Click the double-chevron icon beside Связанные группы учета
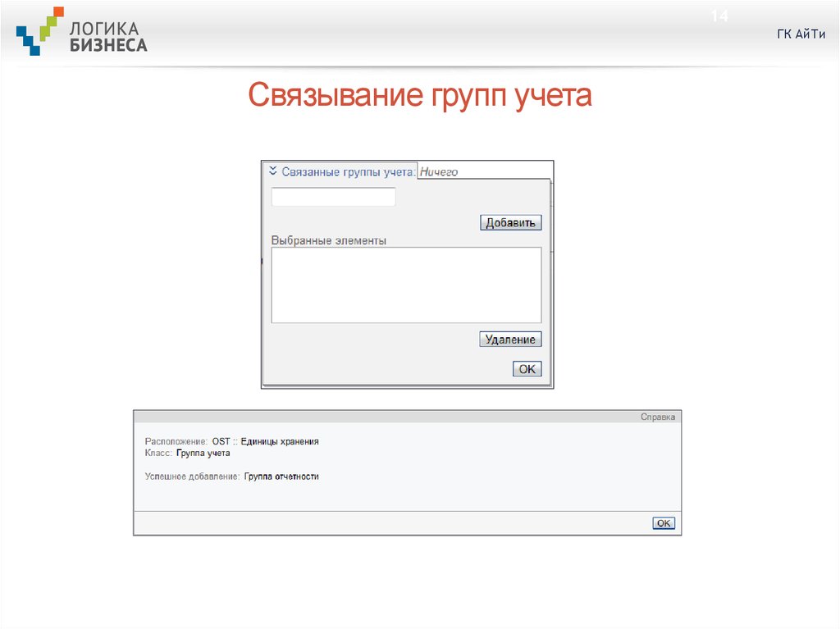 point(273,169)
